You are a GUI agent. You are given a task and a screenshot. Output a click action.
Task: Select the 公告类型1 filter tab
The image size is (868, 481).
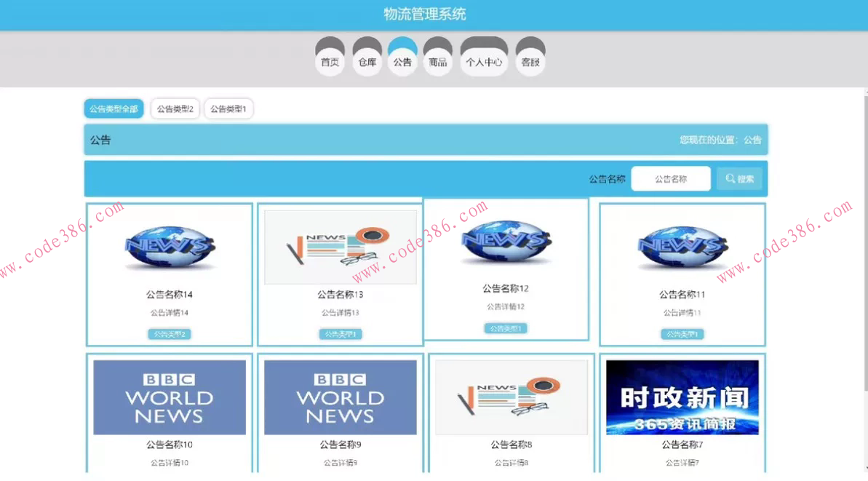pyautogui.click(x=228, y=108)
